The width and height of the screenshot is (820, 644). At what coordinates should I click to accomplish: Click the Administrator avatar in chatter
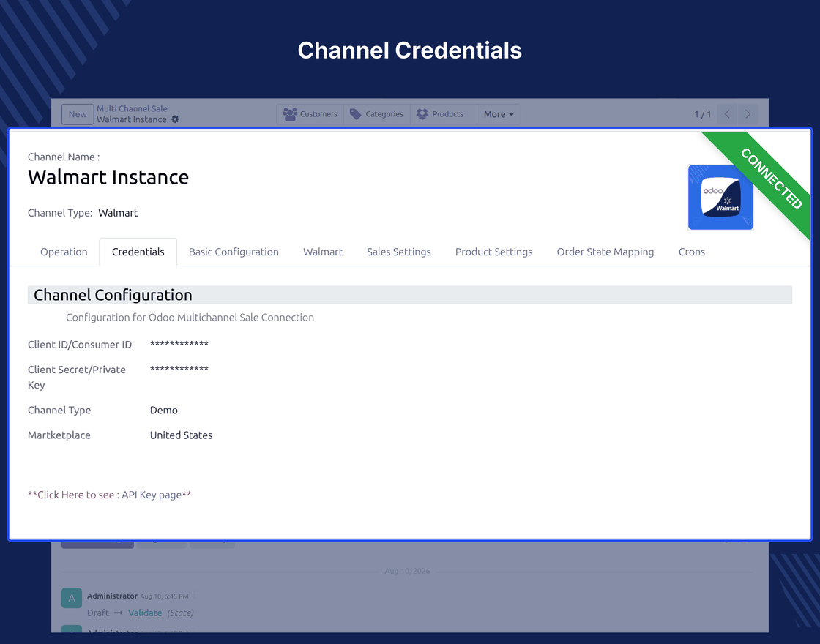[x=72, y=598]
